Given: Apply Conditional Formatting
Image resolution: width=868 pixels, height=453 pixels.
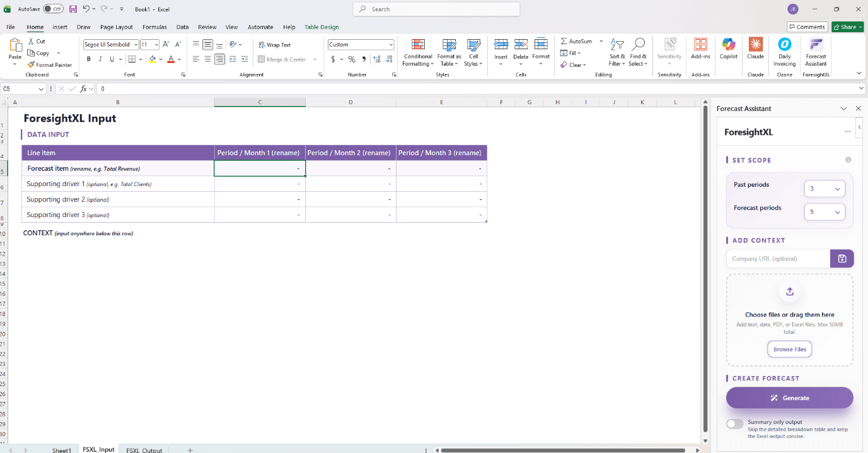Looking at the screenshot, I should pyautogui.click(x=417, y=53).
